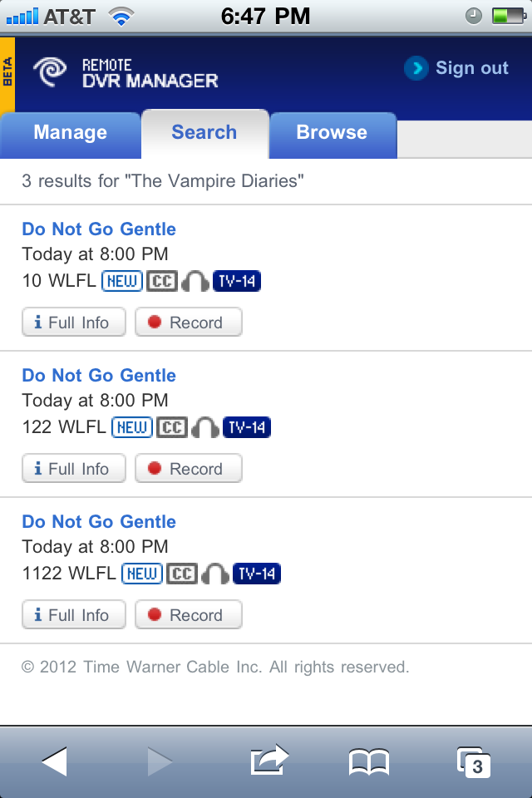Viewport: 532px width, 798px height.
Task: Tap the NEW badge on channel 10 WLFL
Action: [x=122, y=281]
